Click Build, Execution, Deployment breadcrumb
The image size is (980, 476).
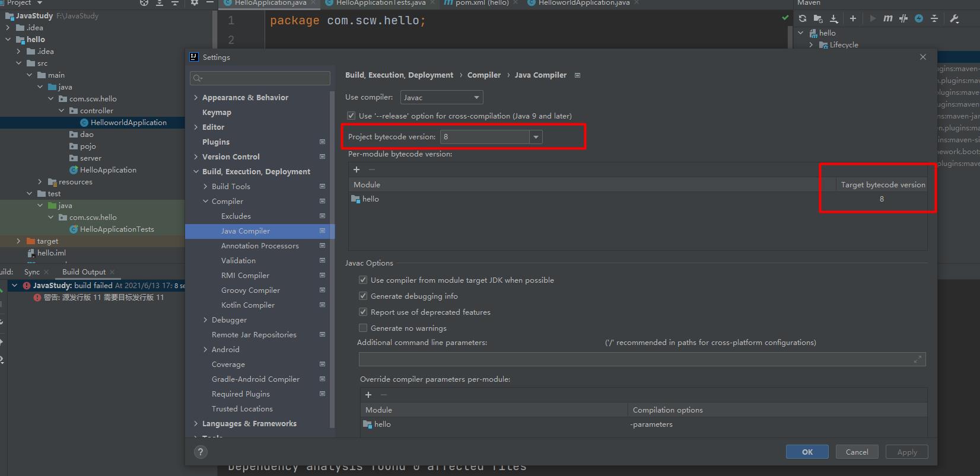pyautogui.click(x=399, y=75)
